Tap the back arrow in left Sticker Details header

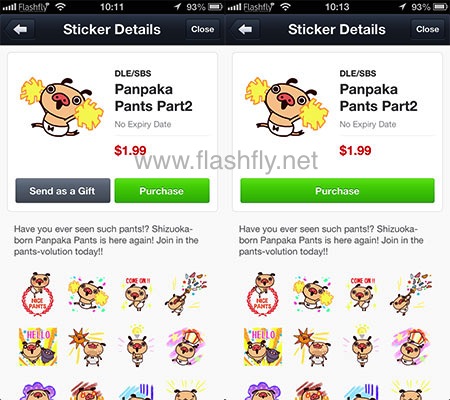click(x=20, y=30)
